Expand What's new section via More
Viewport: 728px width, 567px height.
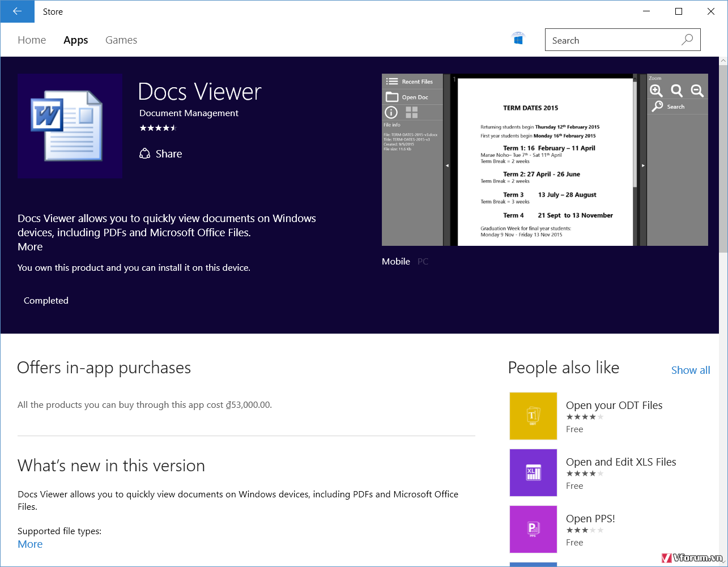(x=30, y=544)
